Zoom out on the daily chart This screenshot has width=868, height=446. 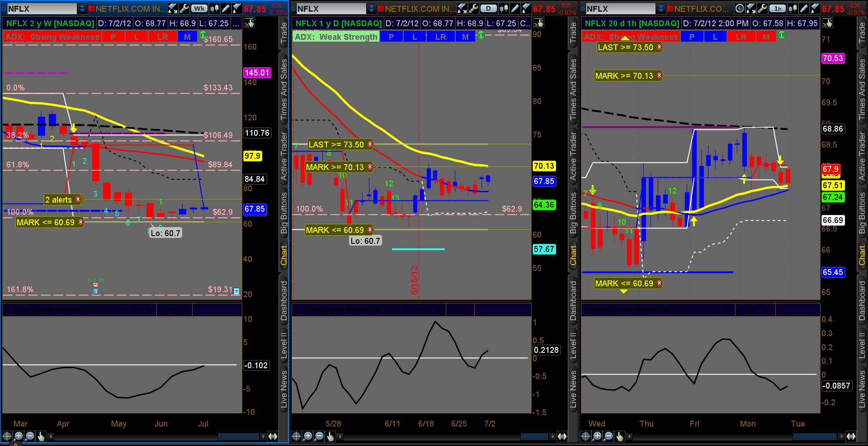pos(319,437)
